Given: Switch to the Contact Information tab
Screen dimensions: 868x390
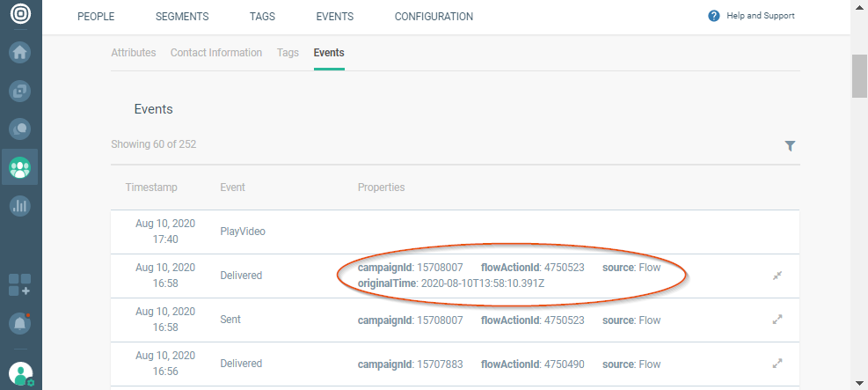Looking at the screenshot, I should (x=216, y=53).
